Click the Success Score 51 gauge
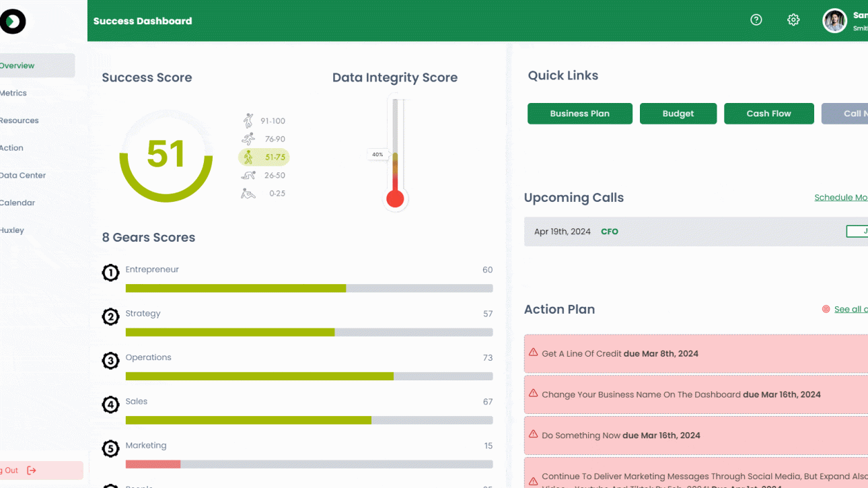Image resolution: width=868 pixels, height=488 pixels. tap(166, 155)
